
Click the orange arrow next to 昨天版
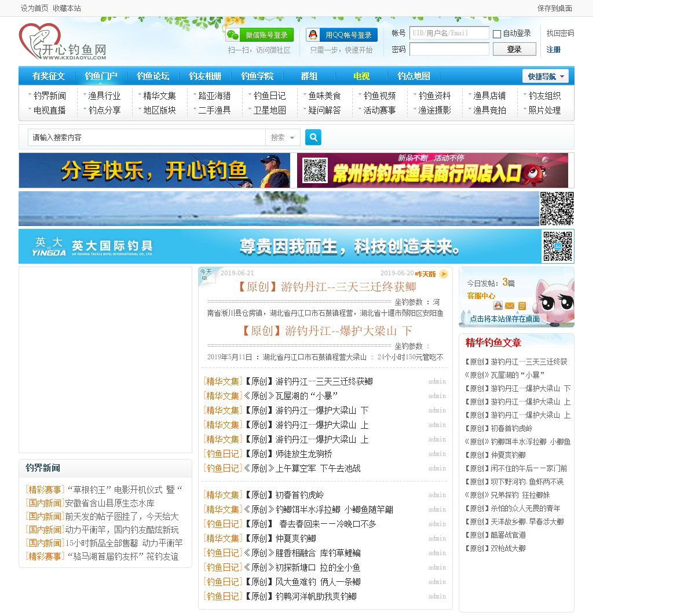click(444, 274)
